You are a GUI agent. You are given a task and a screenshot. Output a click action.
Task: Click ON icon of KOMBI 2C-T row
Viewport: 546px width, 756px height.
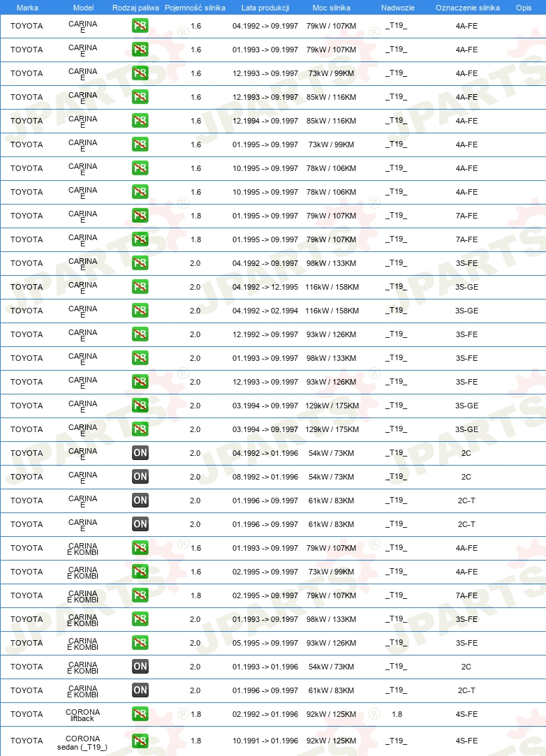pyautogui.click(x=140, y=690)
